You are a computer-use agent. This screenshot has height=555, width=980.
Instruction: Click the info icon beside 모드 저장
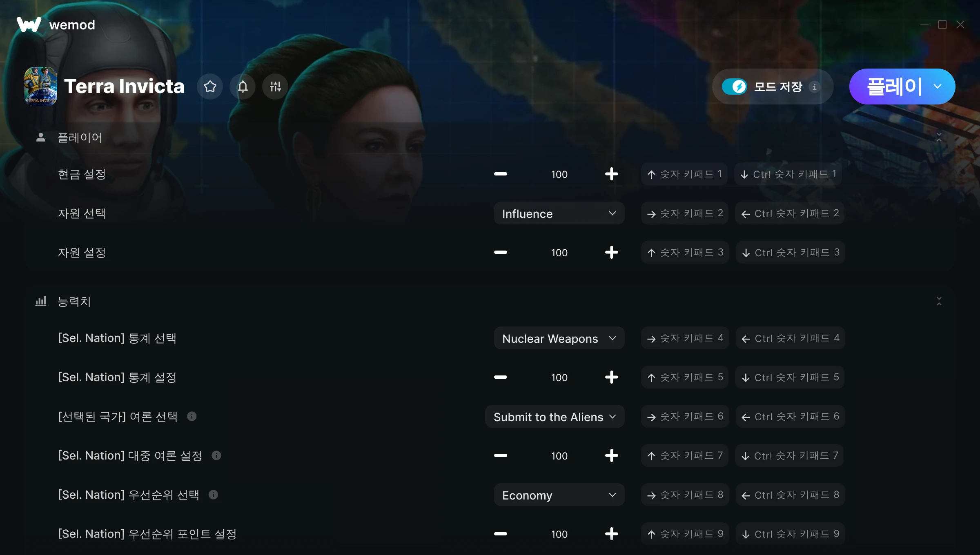(x=814, y=87)
